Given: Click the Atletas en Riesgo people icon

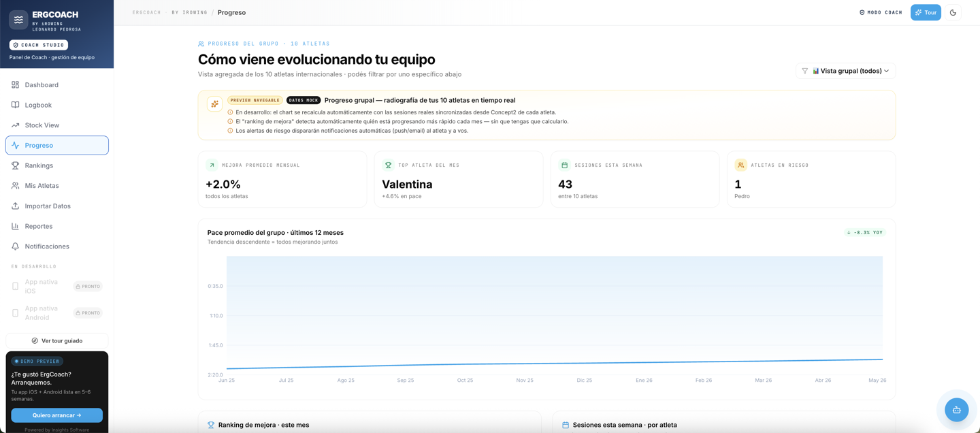Looking at the screenshot, I should [740, 165].
